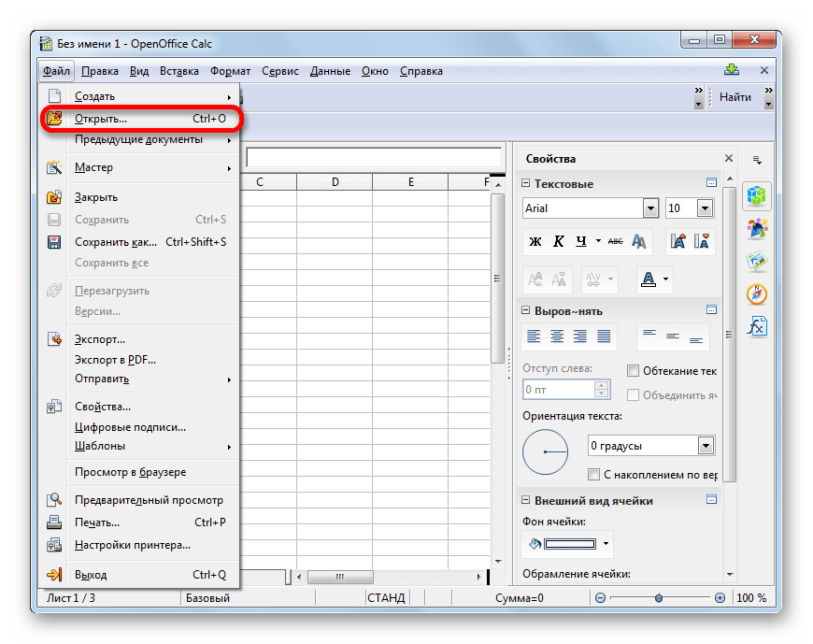813x644 pixels.
Task: Click the bold (Ж) icon in sidebar
Action: tap(535, 241)
